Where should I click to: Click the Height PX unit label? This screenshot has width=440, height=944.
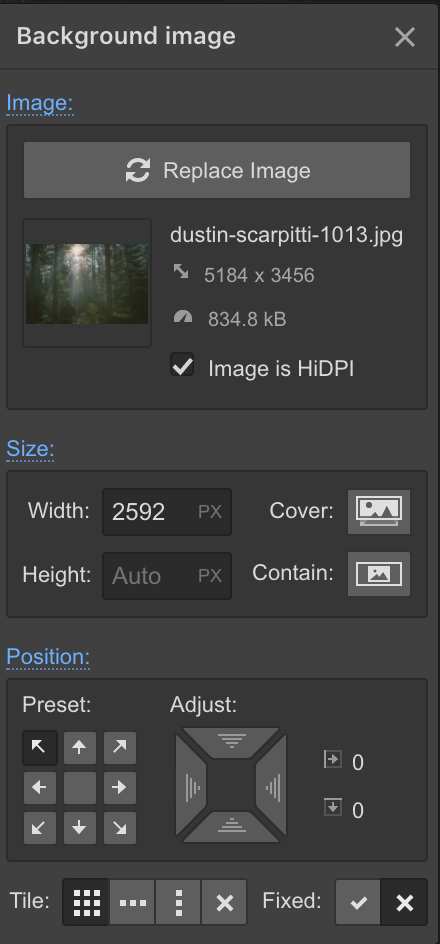(x=210, y=576)
